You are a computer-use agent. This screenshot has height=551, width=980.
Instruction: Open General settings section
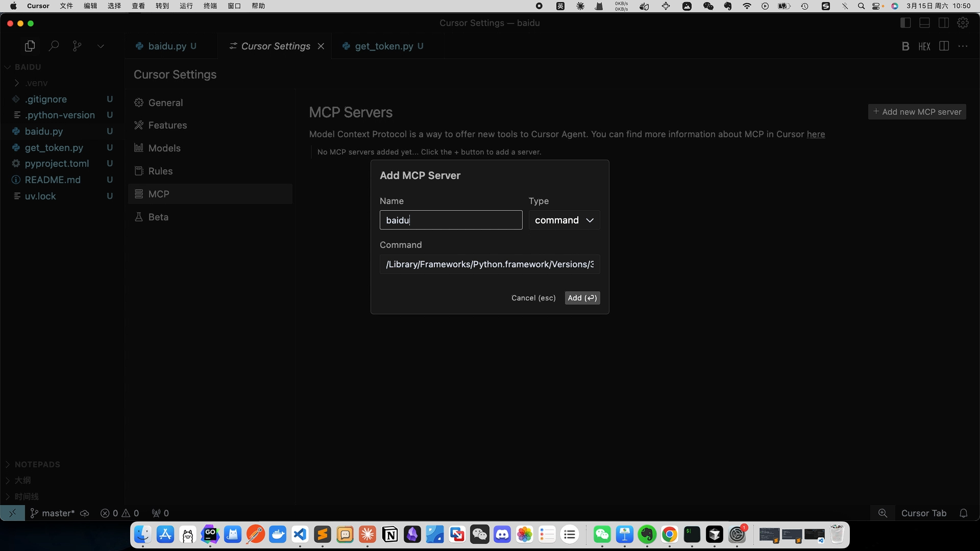[x=210, y=103]
